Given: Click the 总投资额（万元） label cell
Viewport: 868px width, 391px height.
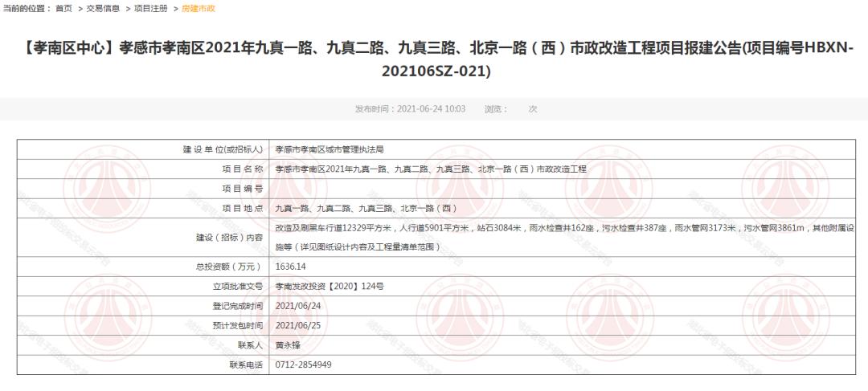Looking at the screenshot, I should (x=229, y=267).
